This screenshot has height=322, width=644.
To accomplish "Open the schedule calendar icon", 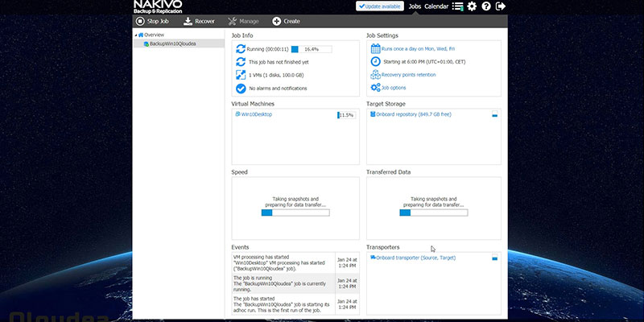I will click(375, 48).
